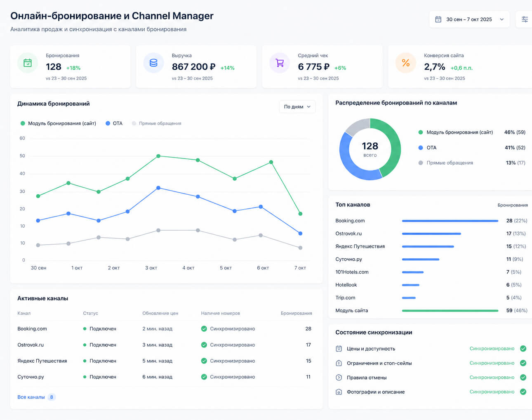532x420 pixels.
Task: Click sync check icon in Яндекс Путешествия row
Action: 204,361
